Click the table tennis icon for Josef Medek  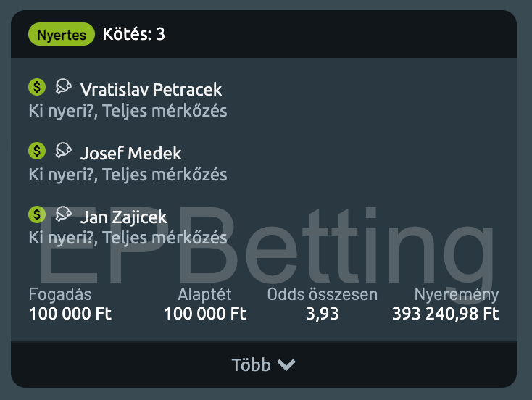[x=64, y=151]
